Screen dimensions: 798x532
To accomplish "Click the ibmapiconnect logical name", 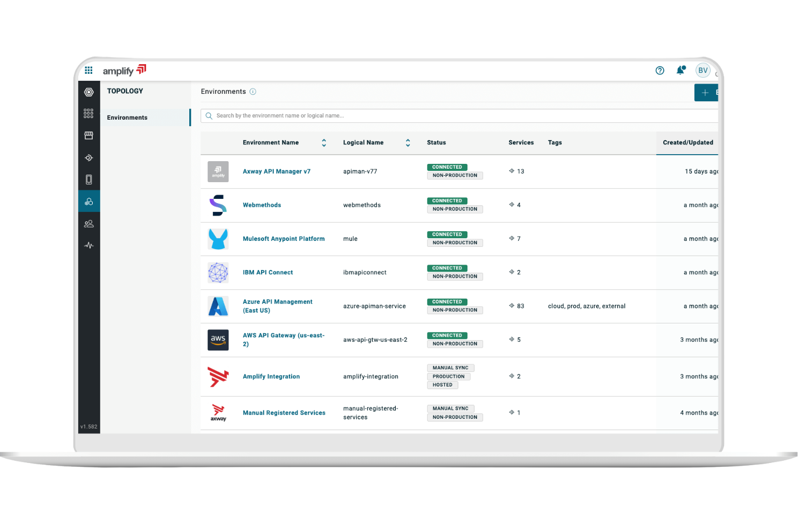I will click(x=364, y=273).
